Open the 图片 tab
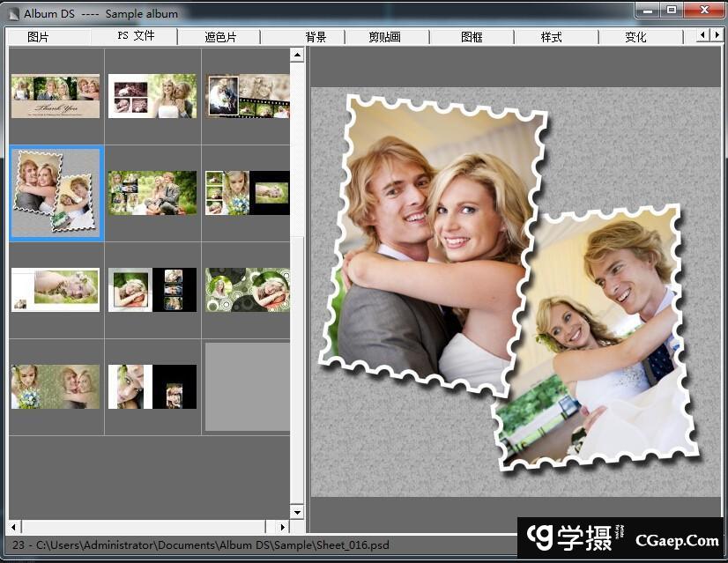Viewport: 728px width, 563px height. [x=38, y=37]
